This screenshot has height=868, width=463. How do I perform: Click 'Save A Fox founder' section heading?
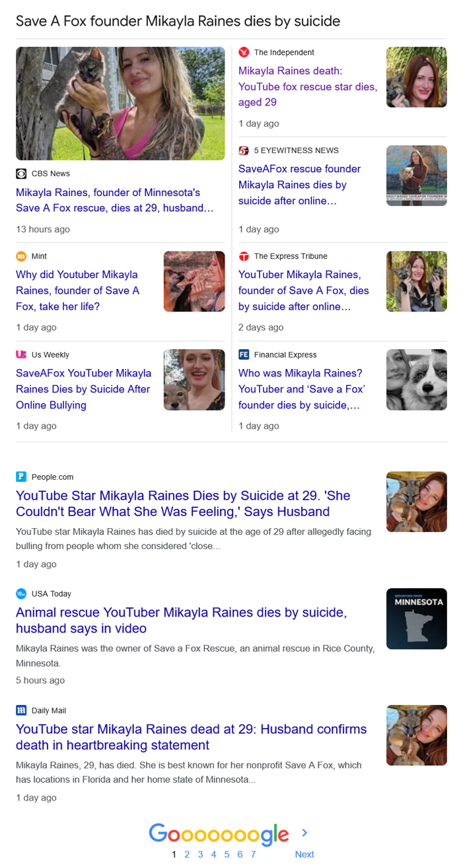(178, 21)
